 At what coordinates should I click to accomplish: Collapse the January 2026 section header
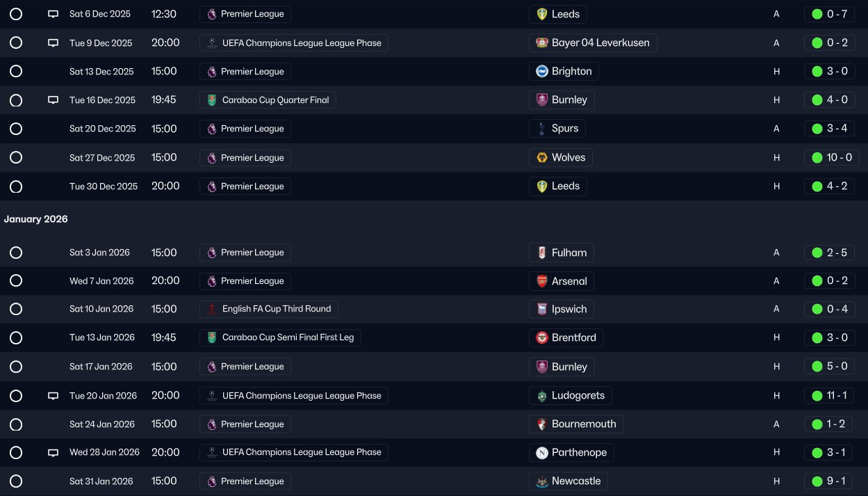click(35, 219)
